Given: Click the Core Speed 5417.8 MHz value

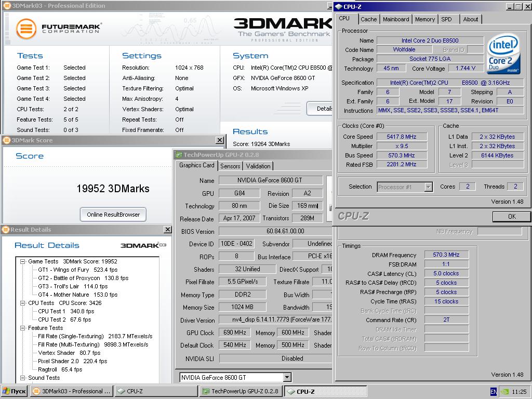Looking at the screenshot, I should tap(402, 137).
